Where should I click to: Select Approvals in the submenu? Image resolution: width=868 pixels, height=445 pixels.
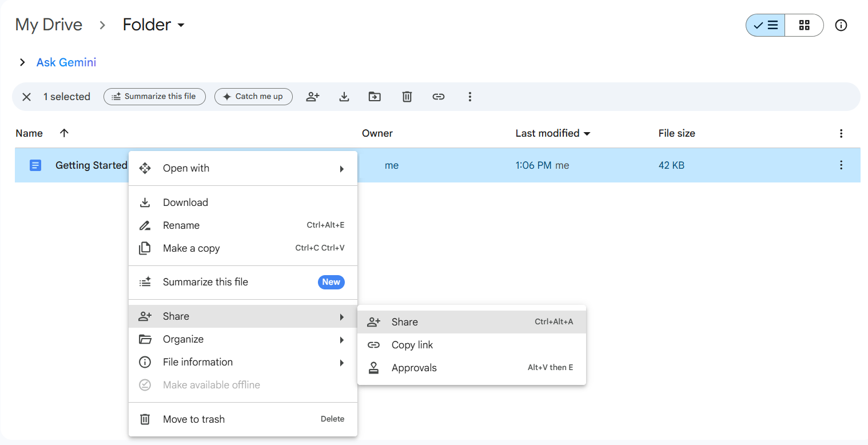472,368
